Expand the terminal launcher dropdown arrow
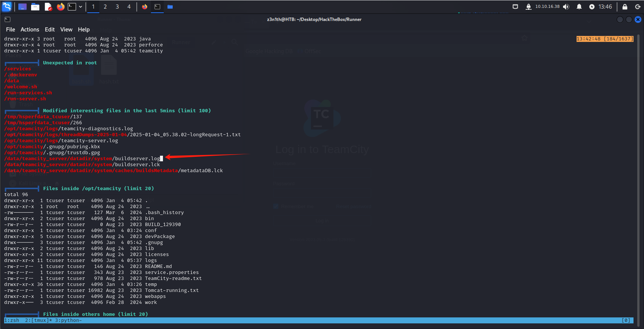Viewport: 644px width, 329px height. [x=81, y=7]
